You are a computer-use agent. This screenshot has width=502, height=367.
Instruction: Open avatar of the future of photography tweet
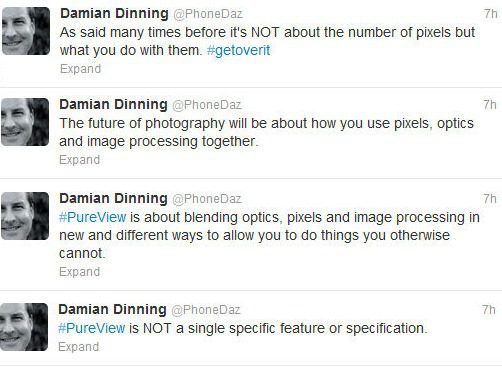(25, 122)
